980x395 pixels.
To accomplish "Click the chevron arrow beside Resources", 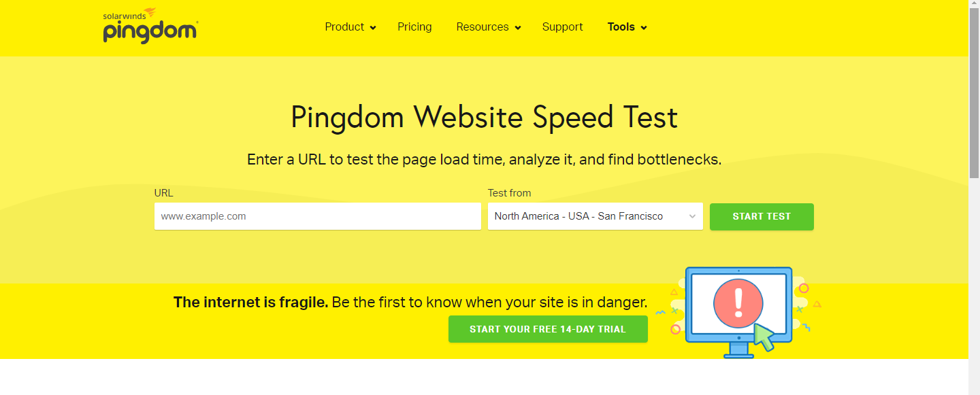I will point(518,28).
